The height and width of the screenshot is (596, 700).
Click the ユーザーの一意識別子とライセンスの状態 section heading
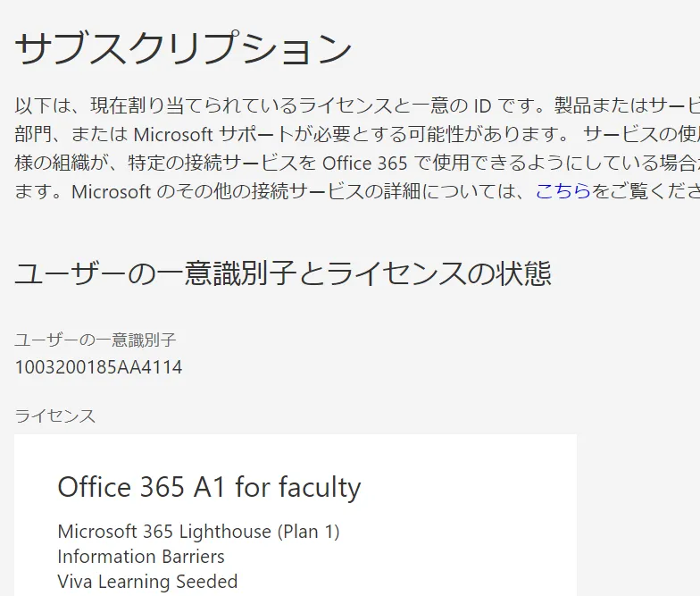point(283,273)
